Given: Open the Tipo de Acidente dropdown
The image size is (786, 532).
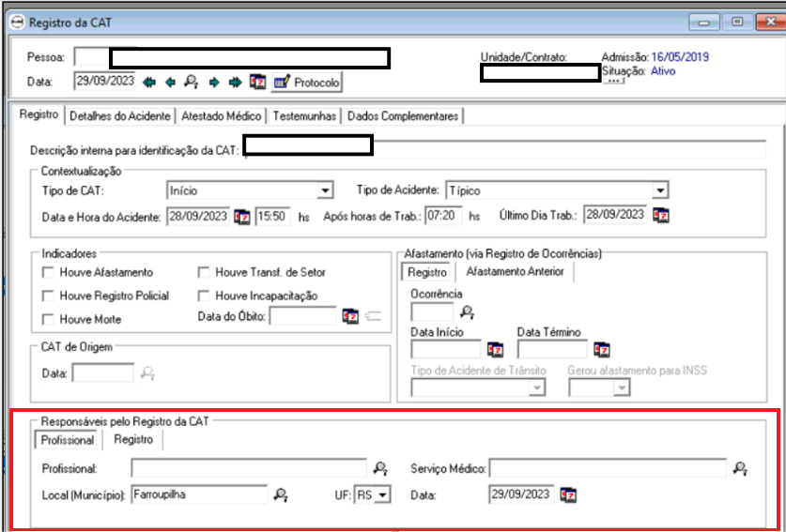Looking at the screenshot, I should pyautogui.click(x=659, y=190).
